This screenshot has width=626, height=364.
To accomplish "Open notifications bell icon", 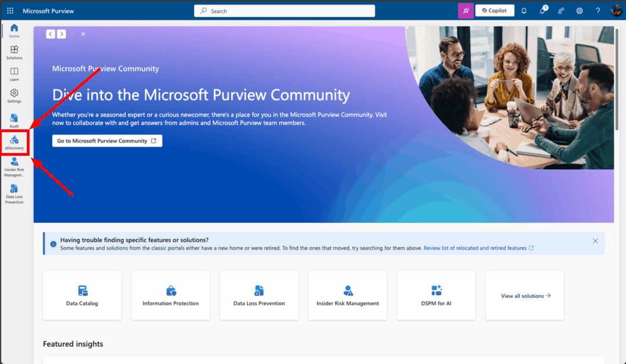I will pos(524,11).
